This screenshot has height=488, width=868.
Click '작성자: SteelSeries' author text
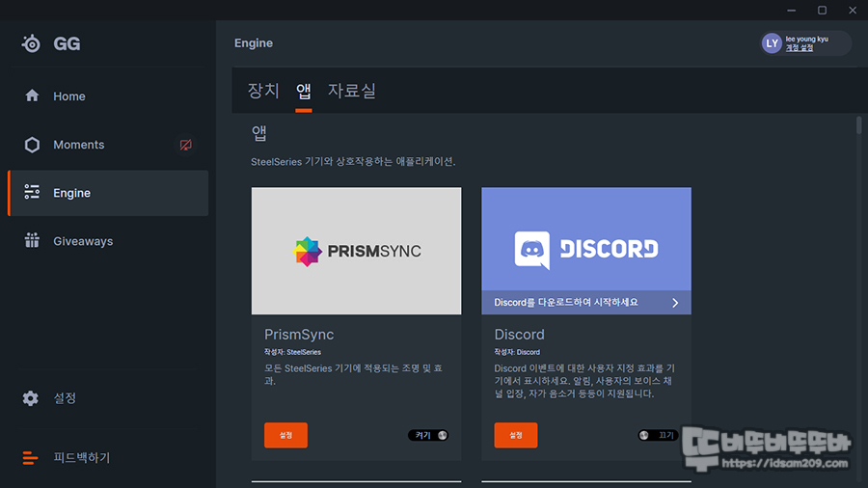click(292, 352)
